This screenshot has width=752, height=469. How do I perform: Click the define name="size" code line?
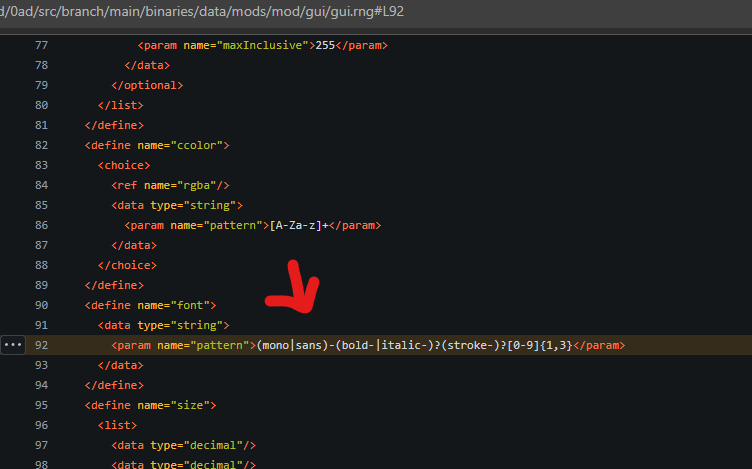[150, 405]
